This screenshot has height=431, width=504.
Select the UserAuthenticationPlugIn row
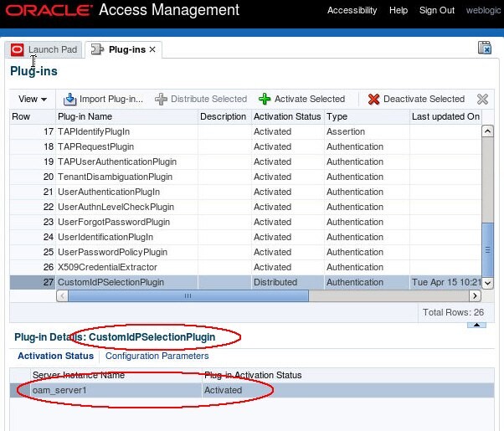pyautogui.click(x=245, y=192)
